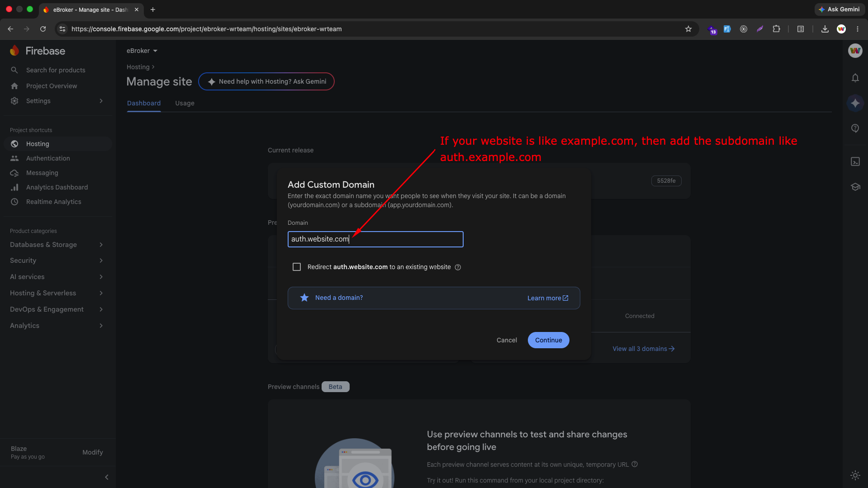
Task: Check the Redirect auth.website.com checkbox
Action: pos(297,267)
